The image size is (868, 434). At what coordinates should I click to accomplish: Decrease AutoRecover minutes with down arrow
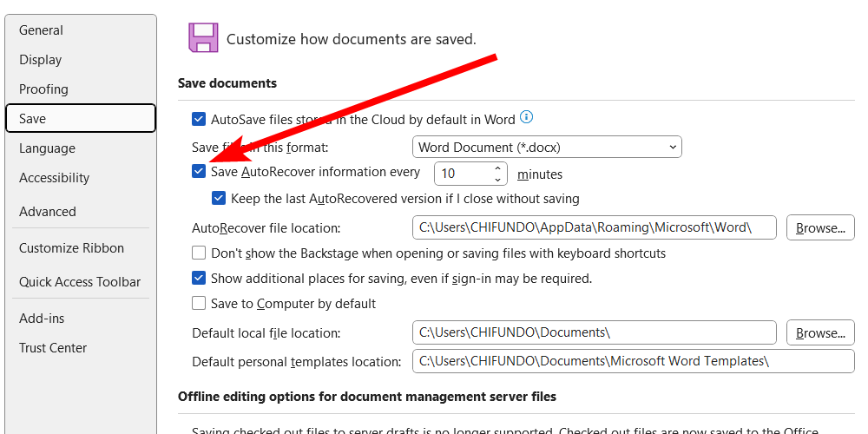(497, 180)
